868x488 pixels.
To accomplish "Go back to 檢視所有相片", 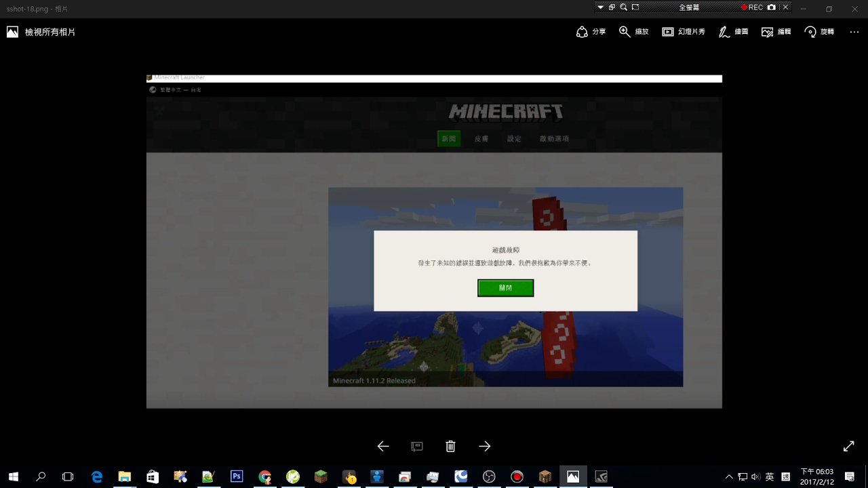I will click(x=41, y=32).
